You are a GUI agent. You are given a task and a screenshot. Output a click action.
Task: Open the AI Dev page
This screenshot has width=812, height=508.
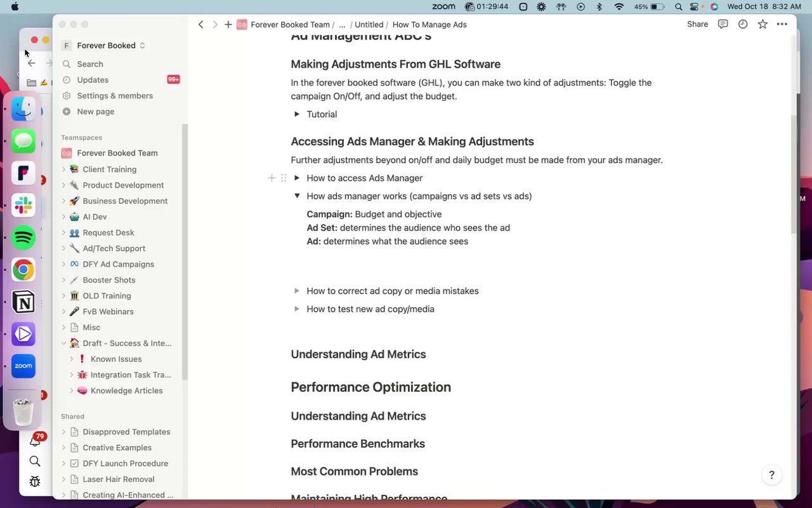point(95,217)
